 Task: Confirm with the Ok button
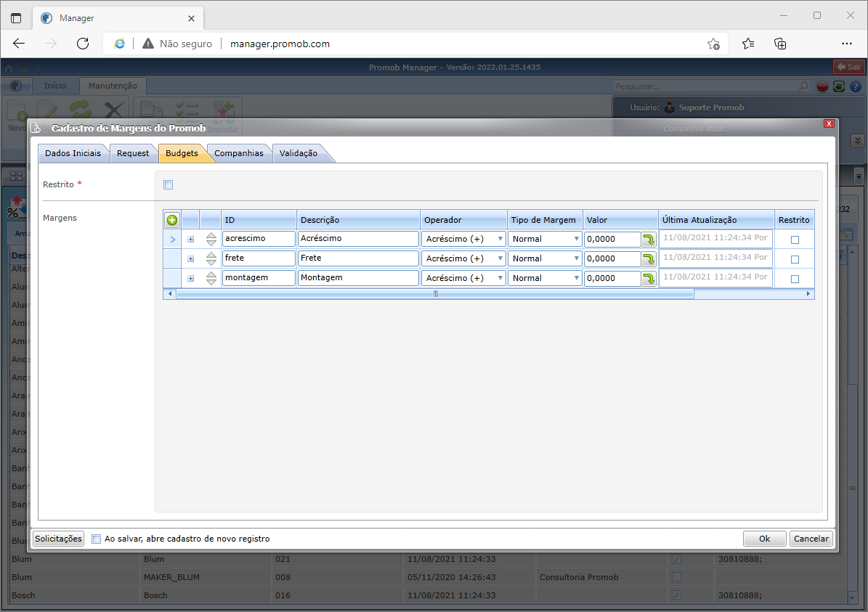764,539
